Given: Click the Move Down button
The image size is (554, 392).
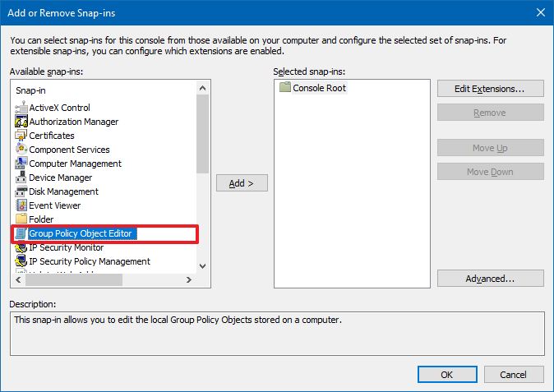Looking at the screenshot, I should pos(491,172).
